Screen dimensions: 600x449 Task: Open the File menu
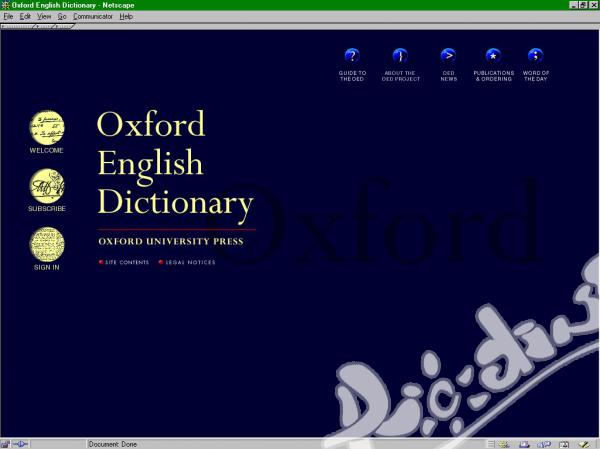8,16
